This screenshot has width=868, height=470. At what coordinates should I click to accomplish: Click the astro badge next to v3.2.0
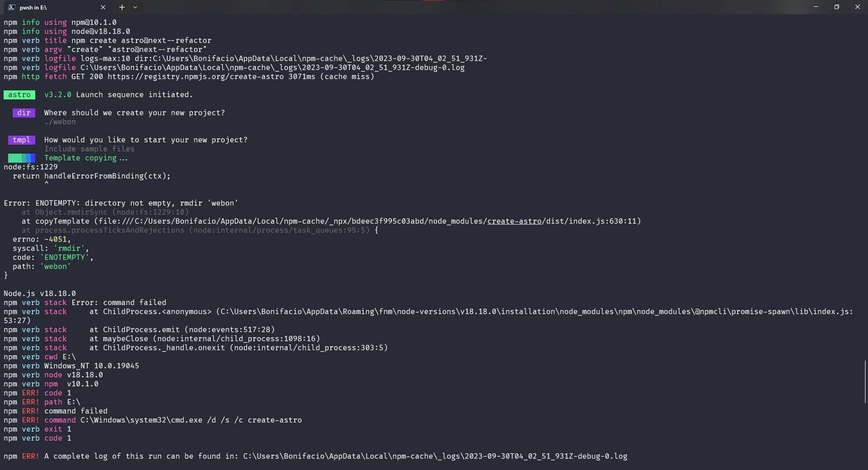click(x=19, y=94)
